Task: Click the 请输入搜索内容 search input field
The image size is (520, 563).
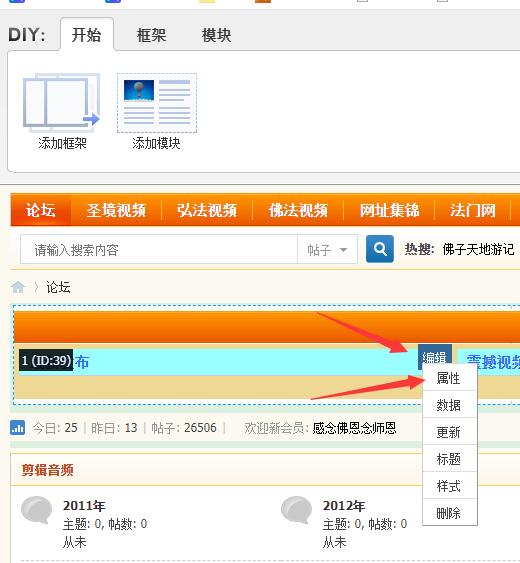Action: click(159, 250)
